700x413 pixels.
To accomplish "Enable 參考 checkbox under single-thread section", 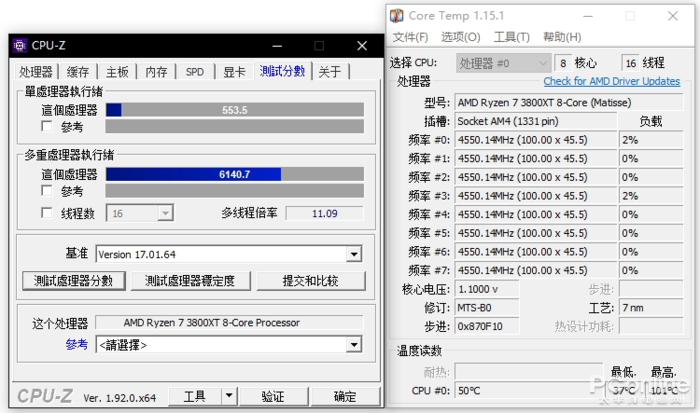I will [46, 127].
